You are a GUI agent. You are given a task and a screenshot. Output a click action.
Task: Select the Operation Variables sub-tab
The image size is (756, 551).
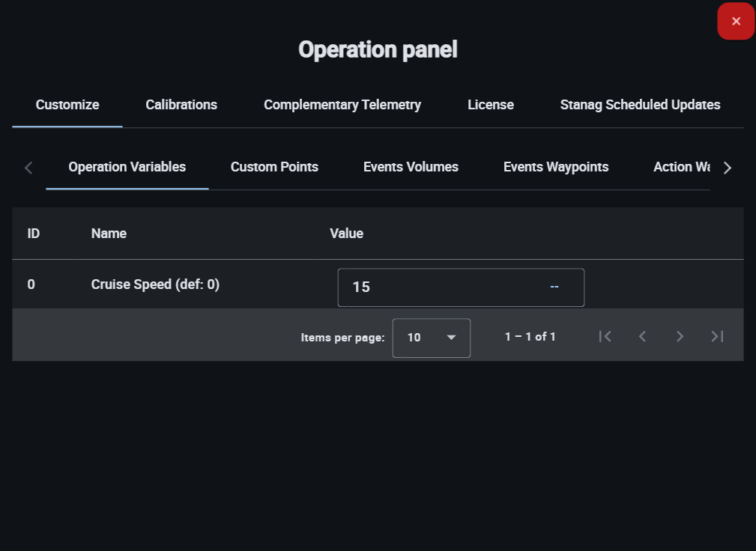point(127,167)
